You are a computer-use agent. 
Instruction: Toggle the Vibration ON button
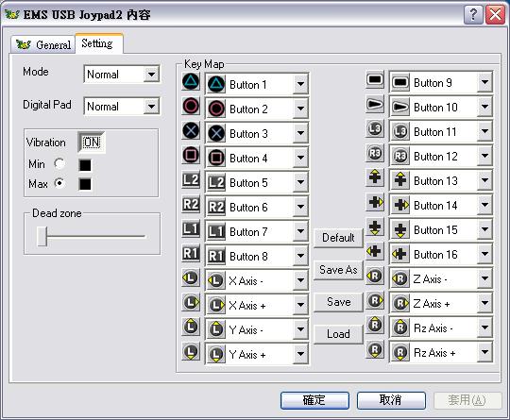[92, 143]
